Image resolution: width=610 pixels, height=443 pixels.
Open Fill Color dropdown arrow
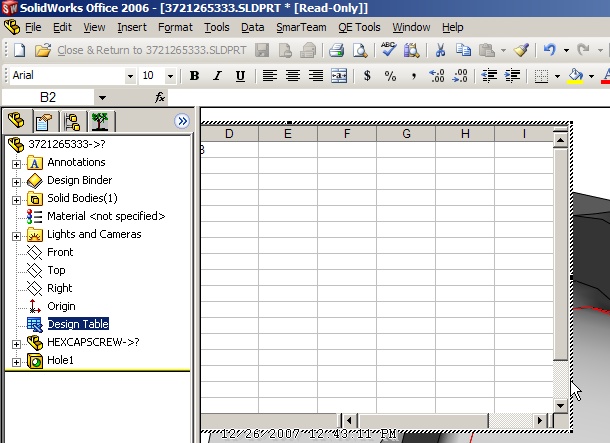pyautogui.click(x=591, y=76)
